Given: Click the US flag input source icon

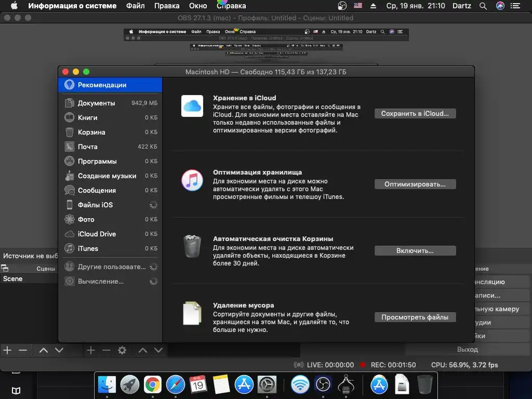Looking at the screenshot, I should pos(358,6).
